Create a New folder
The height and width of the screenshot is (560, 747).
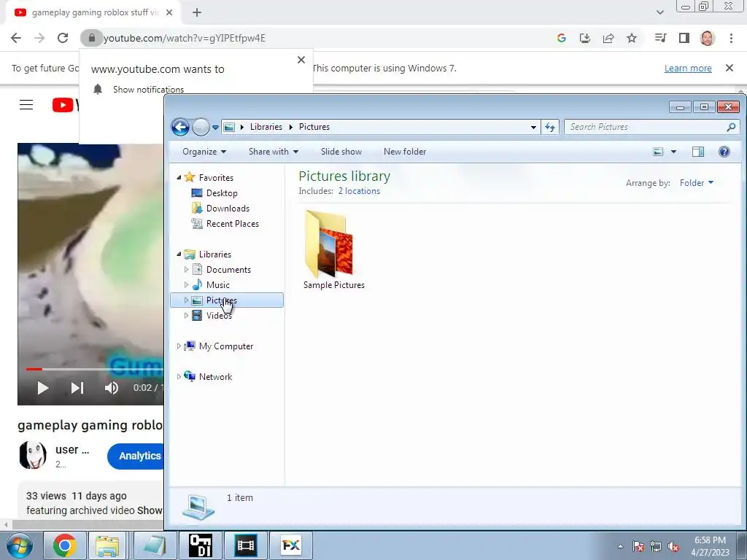tap(405, 152)
